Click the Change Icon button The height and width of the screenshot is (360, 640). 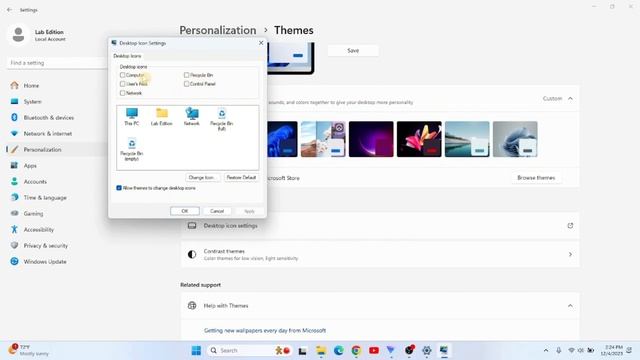pyautogui.click(x=202, y=178)
